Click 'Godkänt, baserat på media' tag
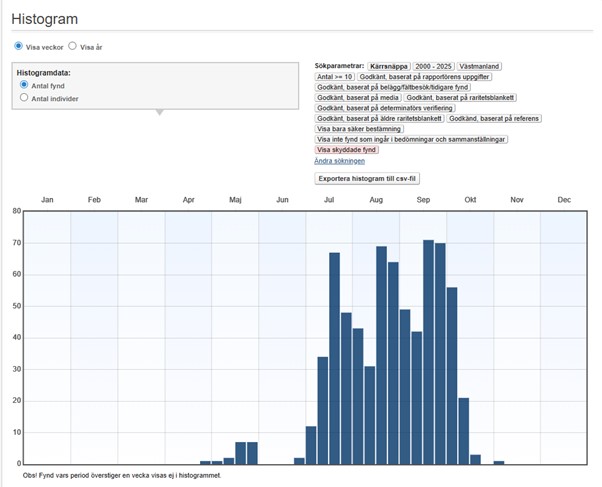This screenshot has width=602, height=487. coord(357,98)
